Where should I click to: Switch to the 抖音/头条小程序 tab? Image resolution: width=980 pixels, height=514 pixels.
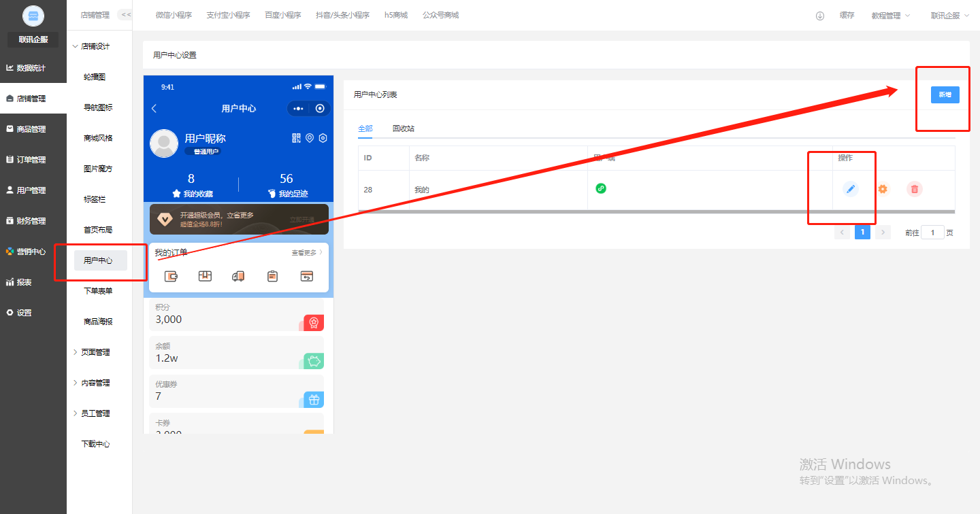click(343, 15)
